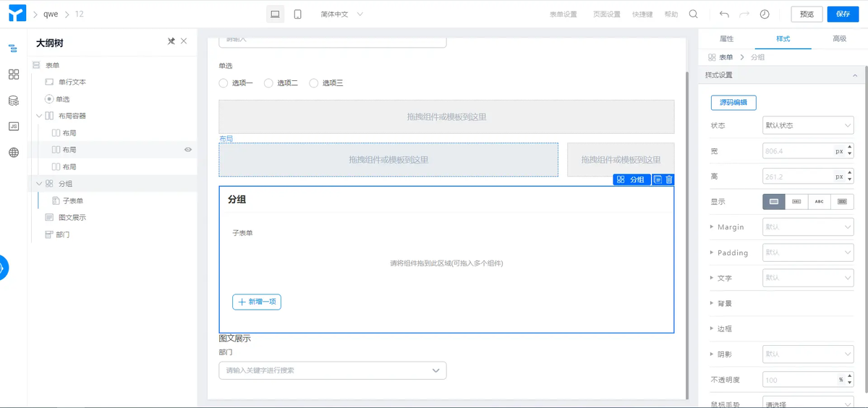The height and width of the screenshot is (408, 868).
Task: Open the 阴影 value dropdown
Action: tap(808, 354)
